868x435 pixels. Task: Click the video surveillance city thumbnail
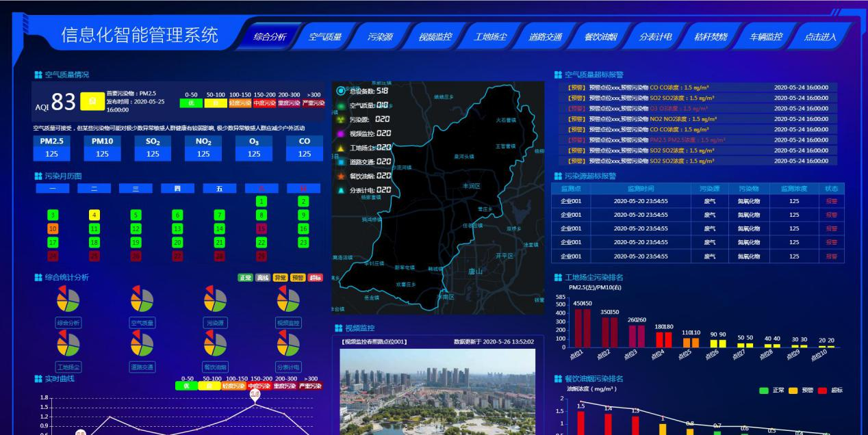(x=437, y=391)
